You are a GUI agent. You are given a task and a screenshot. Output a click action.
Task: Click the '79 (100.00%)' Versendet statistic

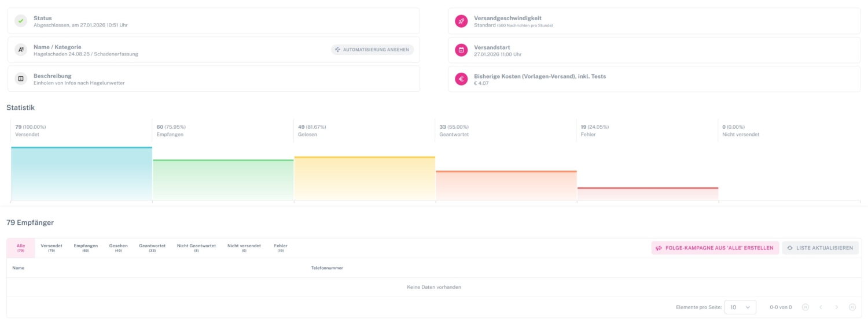[31, 127]
